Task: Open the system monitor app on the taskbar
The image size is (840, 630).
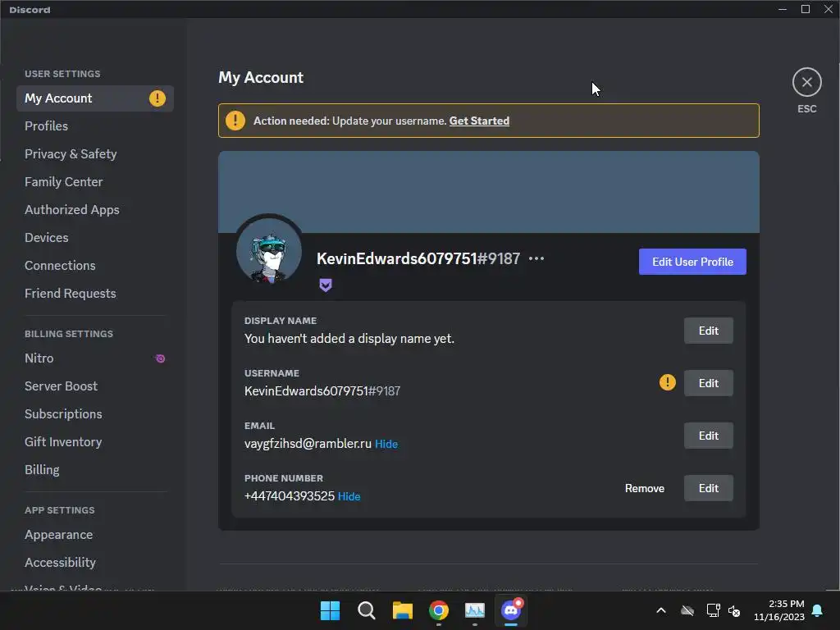Action: (x=475, y=610)
